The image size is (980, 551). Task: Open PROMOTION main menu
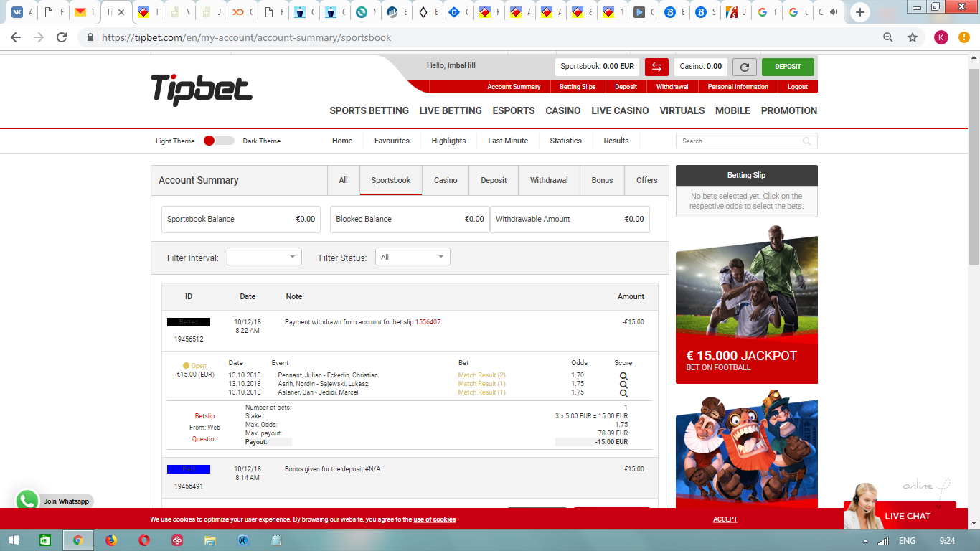click(x=789, y=110)
